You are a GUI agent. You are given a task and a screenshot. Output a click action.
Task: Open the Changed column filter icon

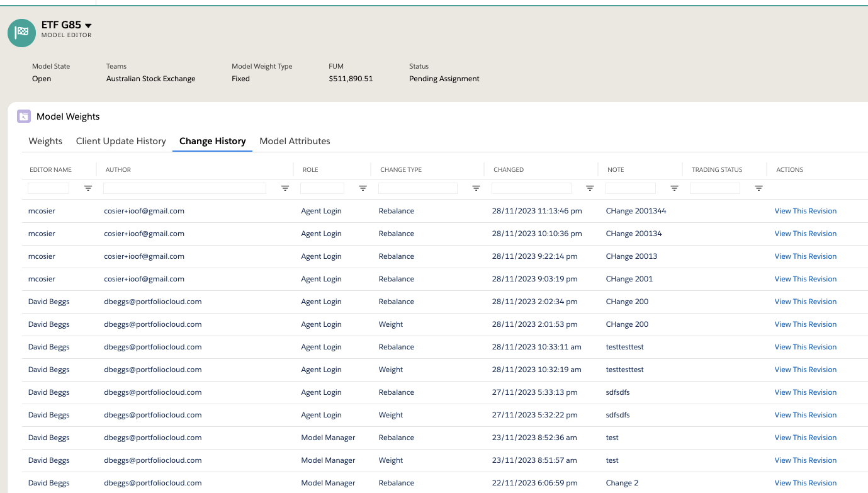[x=590, y=188]
